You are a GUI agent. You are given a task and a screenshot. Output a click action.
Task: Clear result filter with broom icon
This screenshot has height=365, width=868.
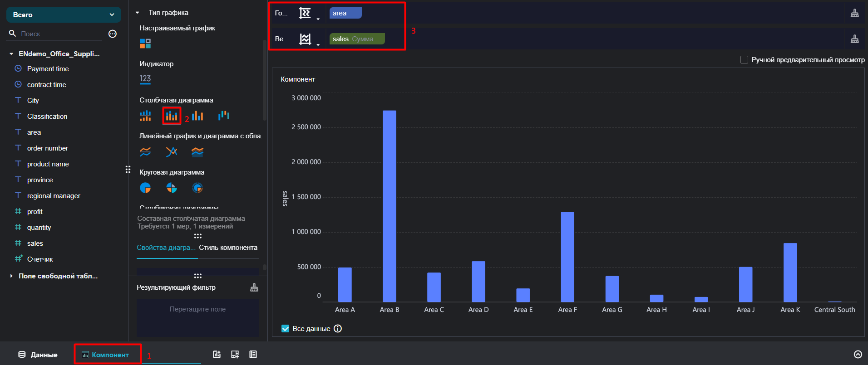(254, 287)
